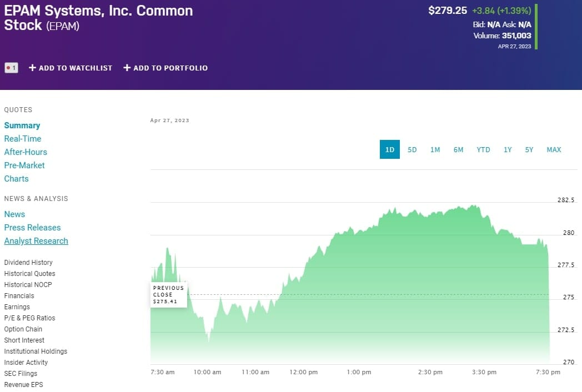Select the 1D chart range

(x=389, y=149)
